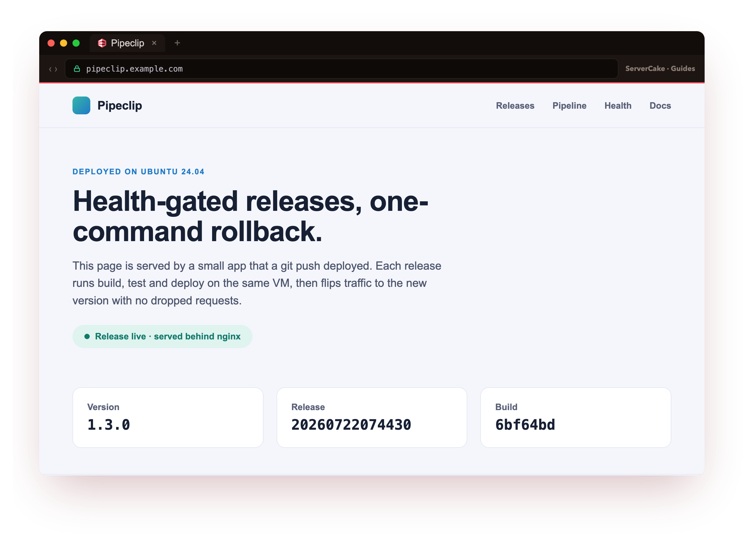Open a new browser tab

[178, 43]
